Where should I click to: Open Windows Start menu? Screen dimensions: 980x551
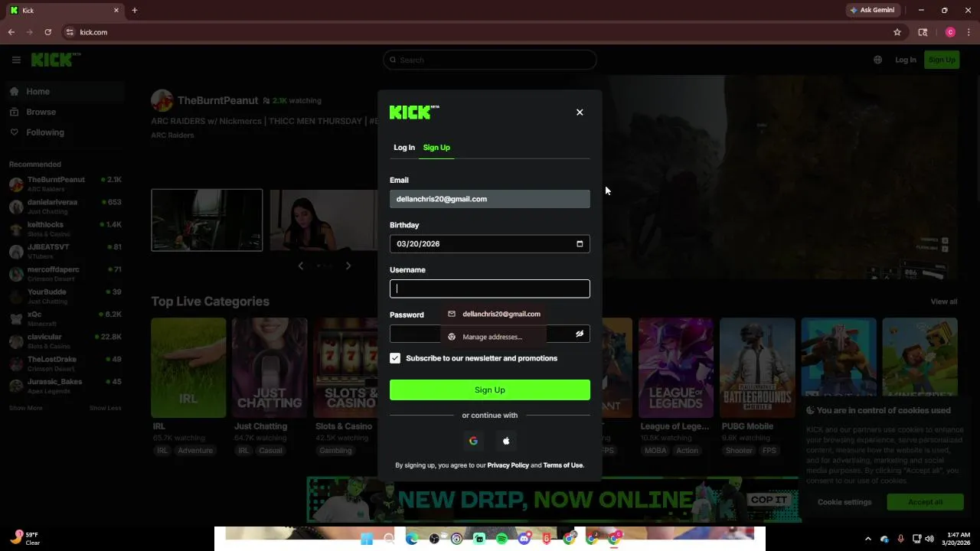coord(367,539)
